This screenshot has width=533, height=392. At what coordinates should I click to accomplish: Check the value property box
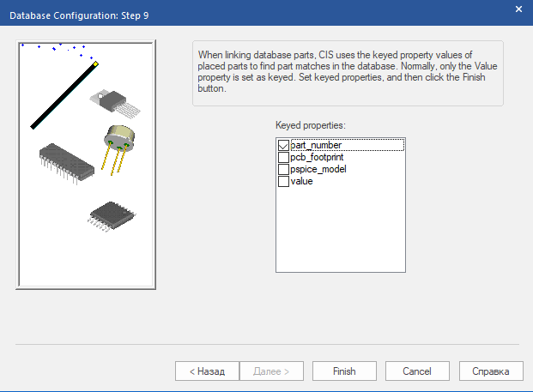(284, 182)
